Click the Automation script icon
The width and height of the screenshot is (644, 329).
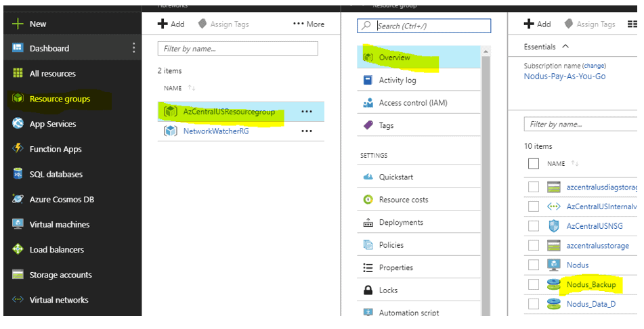click(x=368, y=312)
